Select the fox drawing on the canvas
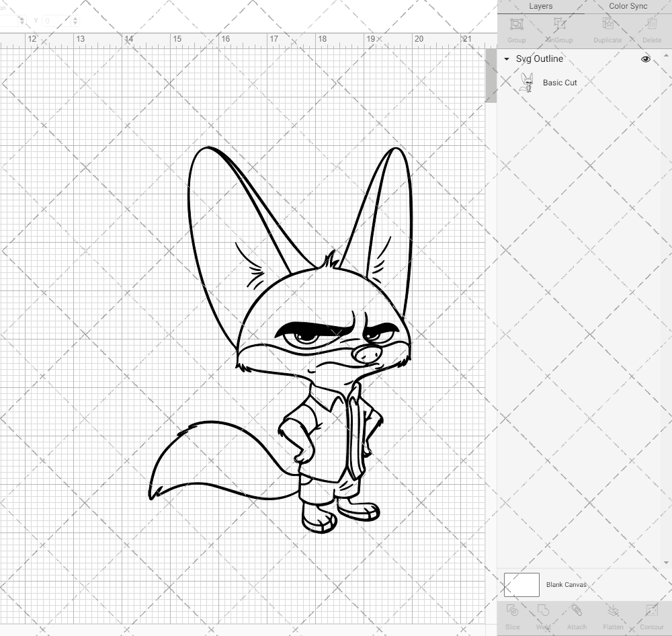 [281, 340]
